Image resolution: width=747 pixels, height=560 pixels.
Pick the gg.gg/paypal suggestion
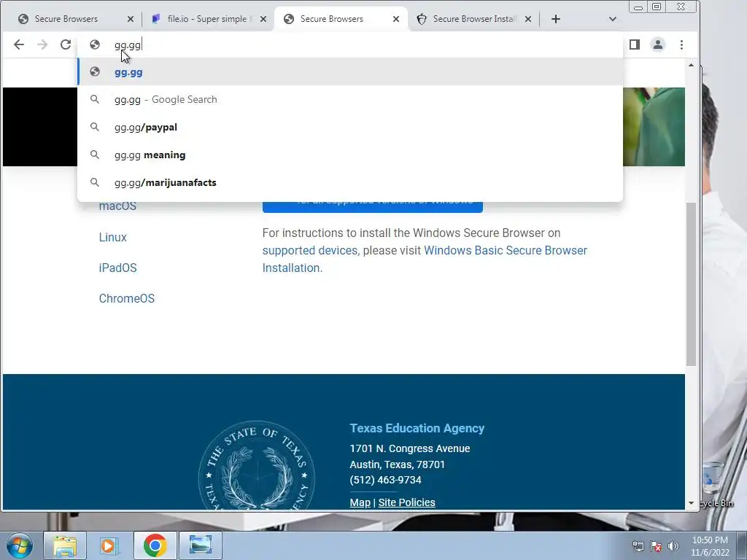click(x=350, y=127)
